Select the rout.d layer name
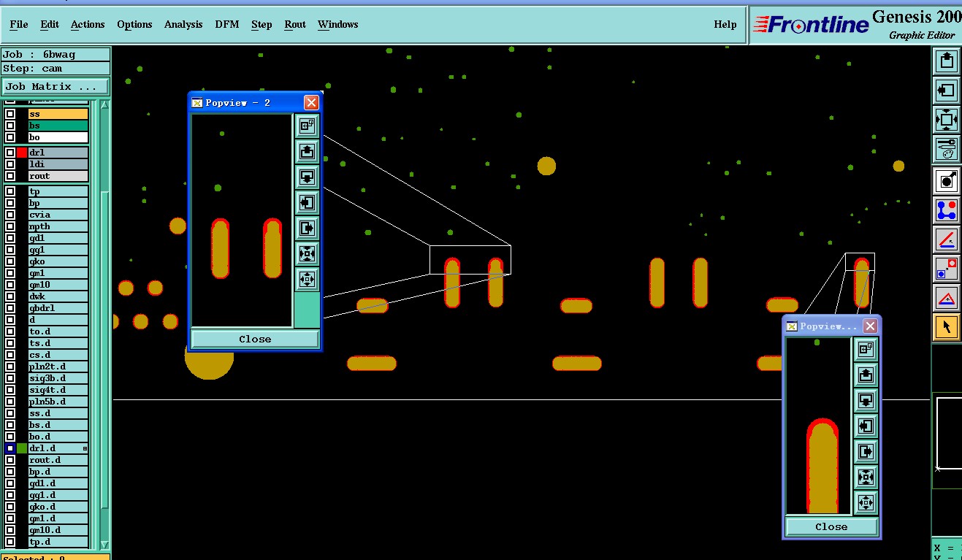 pyautogui.click(x=58, y=460)
